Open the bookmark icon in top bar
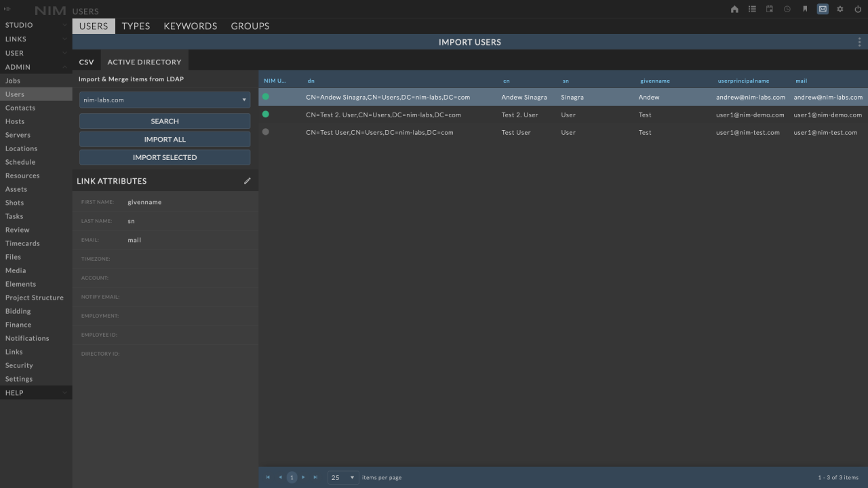The width and height of the screenshot is (868, 488). coord(805,9)
